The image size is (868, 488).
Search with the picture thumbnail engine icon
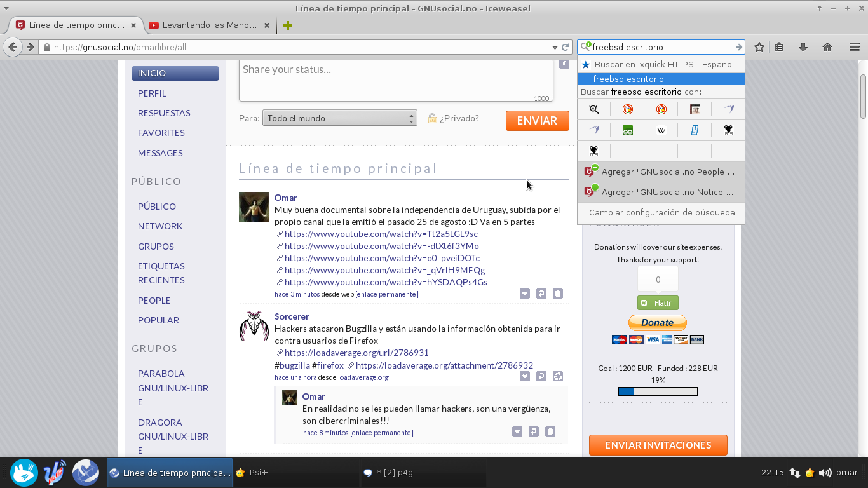(695, 109)
